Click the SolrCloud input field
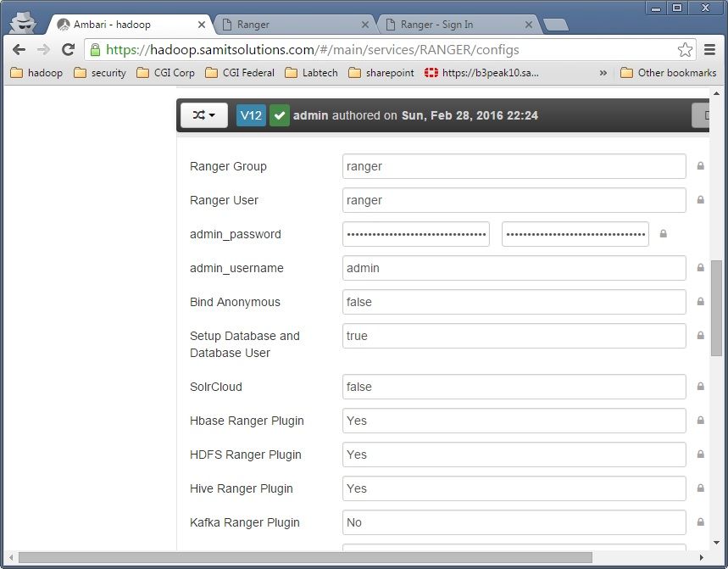Viewport: 728px width, 569px height. coord(514,387)
